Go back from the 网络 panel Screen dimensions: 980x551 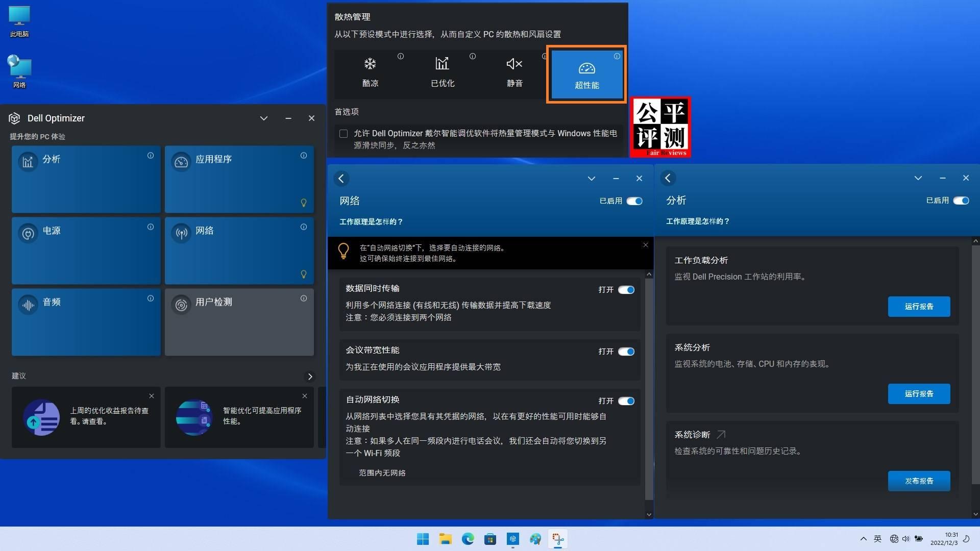(x=341, y=179)
